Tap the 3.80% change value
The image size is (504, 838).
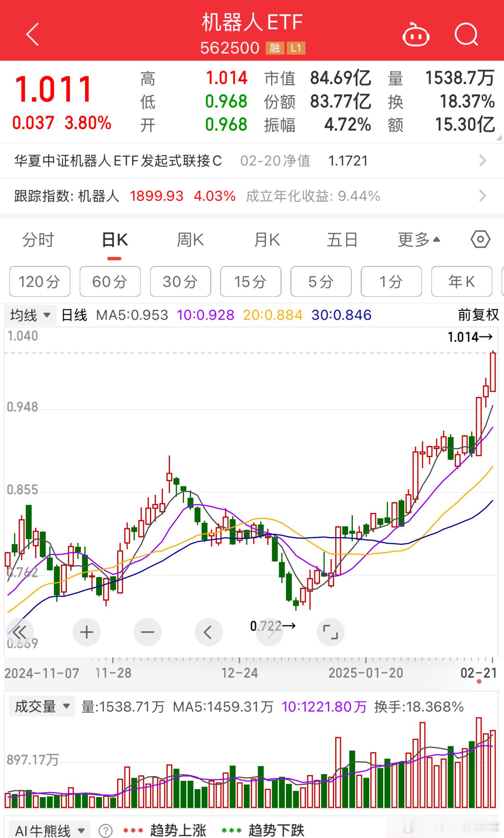(x=88, y=123)
